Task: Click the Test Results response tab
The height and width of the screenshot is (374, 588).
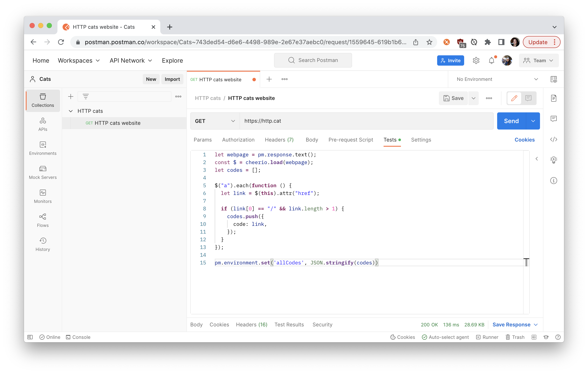Action: (290, 324)
